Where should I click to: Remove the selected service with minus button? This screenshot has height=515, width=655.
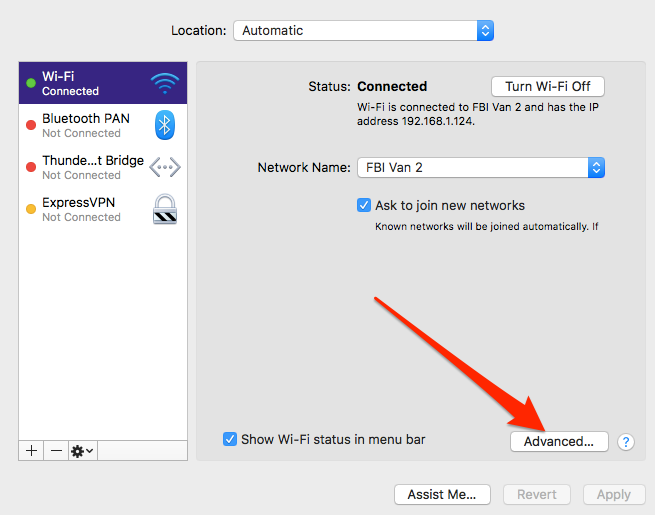click(x=56, y=451)
